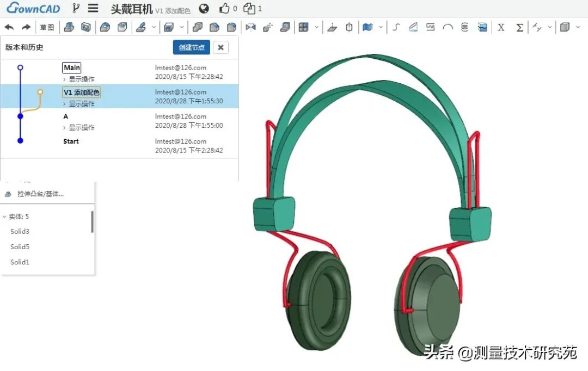Click the Redo icon
The height and width of the screenshot is (371, 588).
(26, 26)
